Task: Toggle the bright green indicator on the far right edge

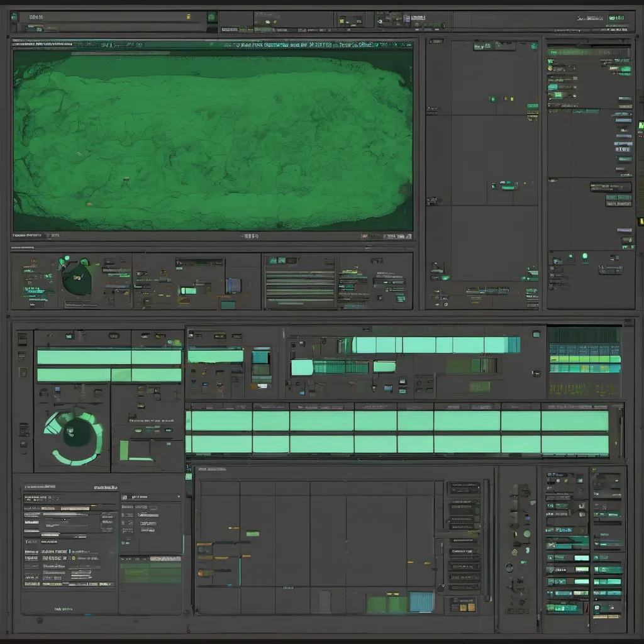Action: coord(640,125)
